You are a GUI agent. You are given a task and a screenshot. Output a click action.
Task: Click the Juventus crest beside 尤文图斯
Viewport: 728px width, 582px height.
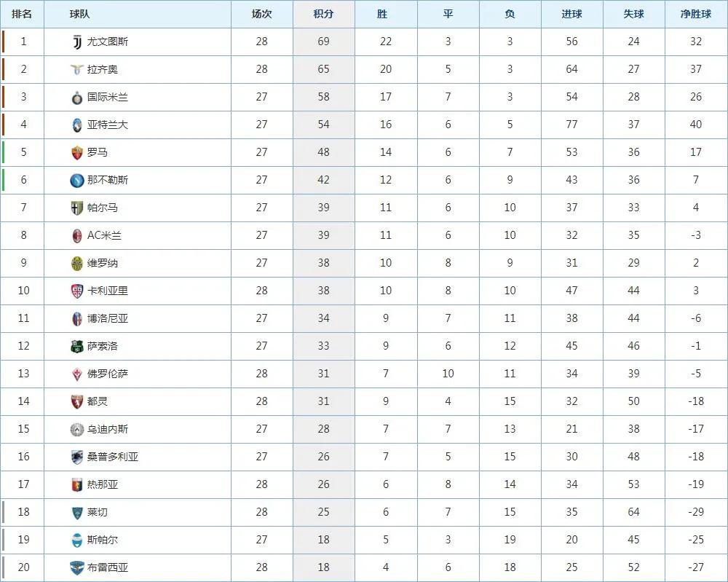76,42
